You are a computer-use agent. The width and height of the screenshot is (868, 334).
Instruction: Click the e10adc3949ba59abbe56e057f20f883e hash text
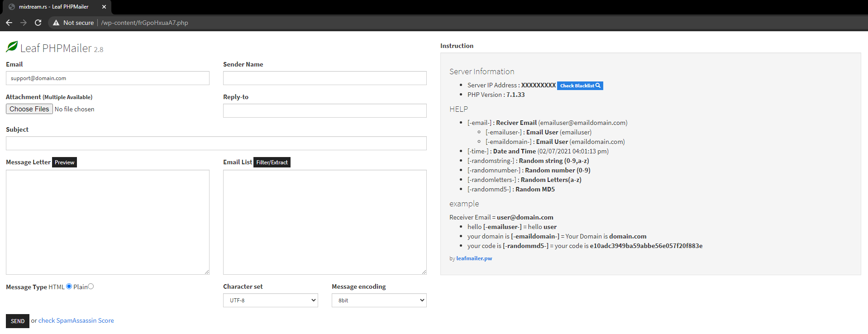[646, 246]
